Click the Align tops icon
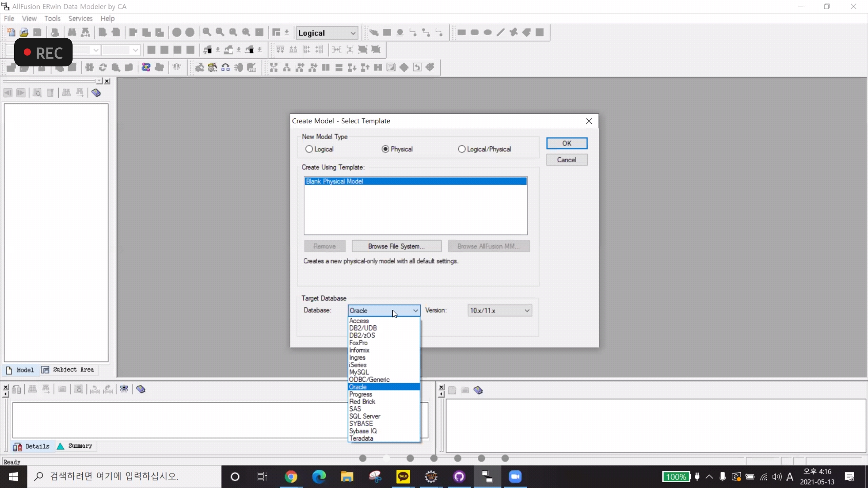Screen dimensions: 868x488 pyautogui.click(x=280, y=50)
